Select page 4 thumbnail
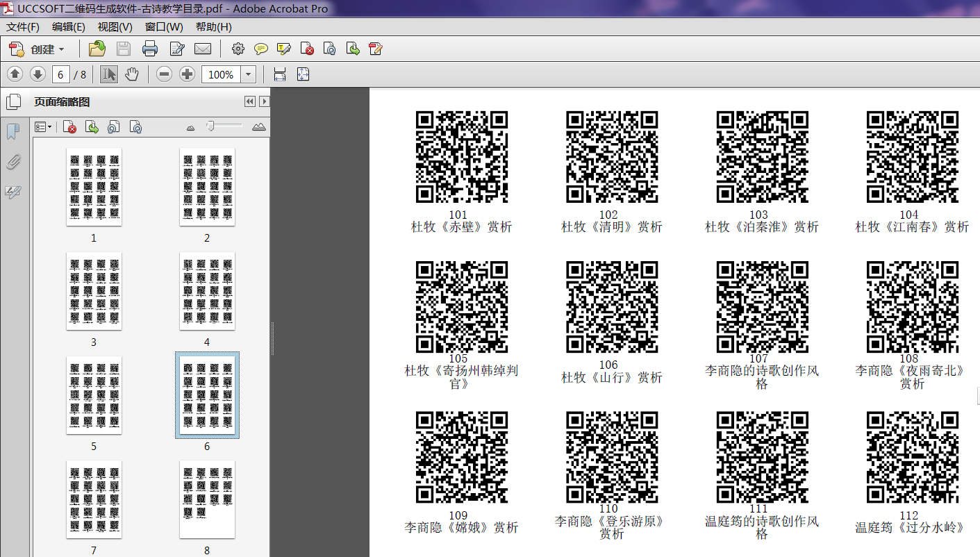 click(207, 291)
